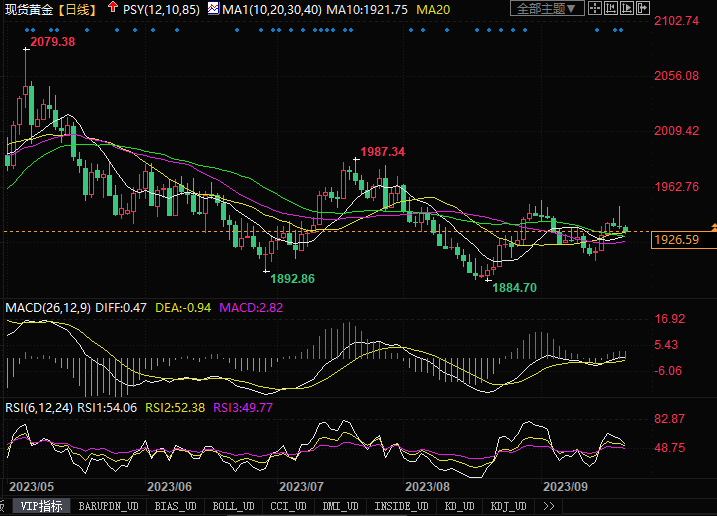Open the BARUPDN_UD tab
This screenshot has width=717, height=516.
point(109,507)
